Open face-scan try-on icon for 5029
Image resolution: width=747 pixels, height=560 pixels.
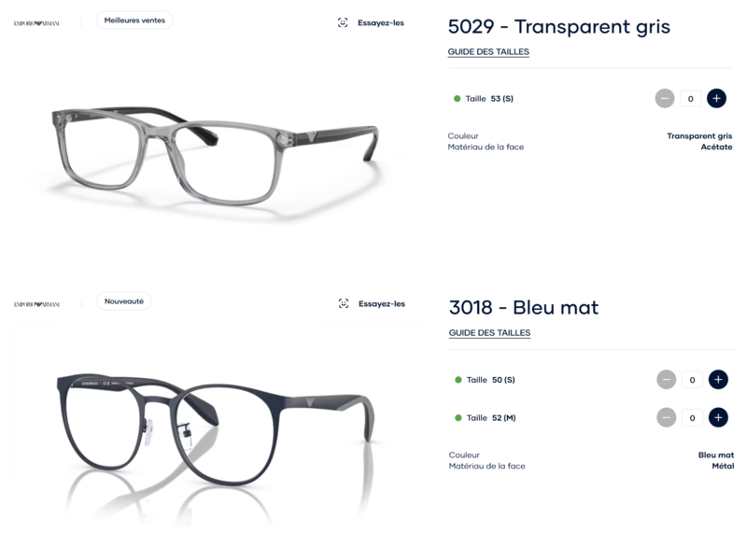[343, 22]
